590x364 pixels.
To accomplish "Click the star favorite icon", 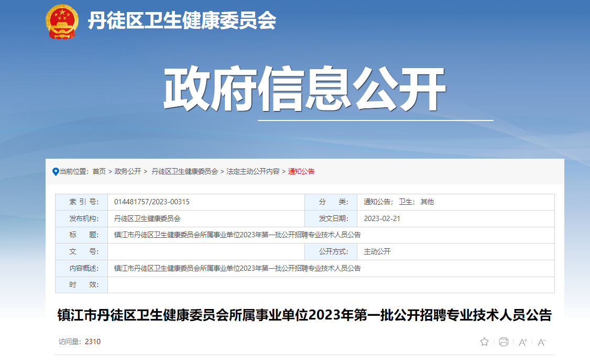I will (x=484, y=342).
